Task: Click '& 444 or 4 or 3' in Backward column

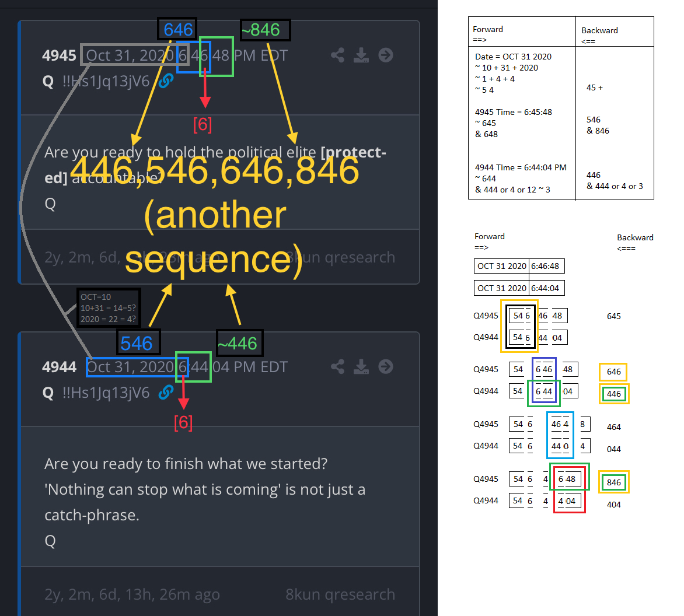Action: point(615,186)
